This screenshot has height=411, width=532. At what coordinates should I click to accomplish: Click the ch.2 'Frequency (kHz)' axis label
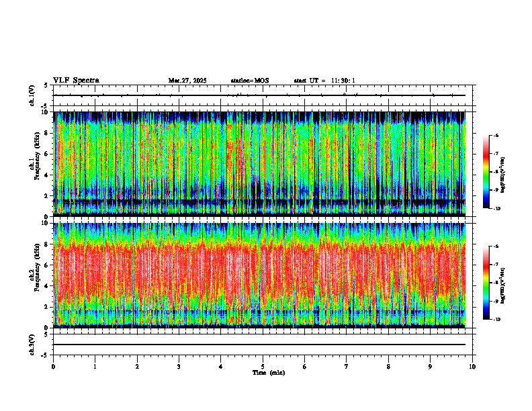pyautogui.click(x=37, y=267)
